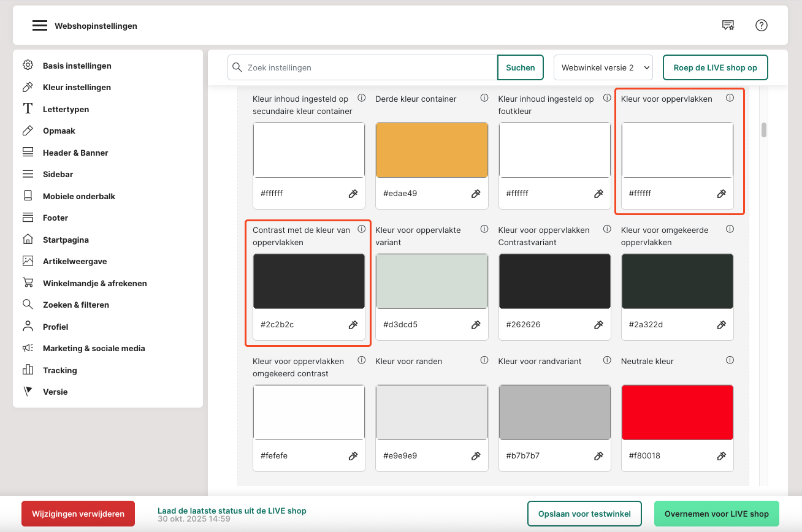Image resolution: width=802 pixels, height=532 pixels.
Task: Focus the Zoek instellingen search field
Action: (368, 67)
